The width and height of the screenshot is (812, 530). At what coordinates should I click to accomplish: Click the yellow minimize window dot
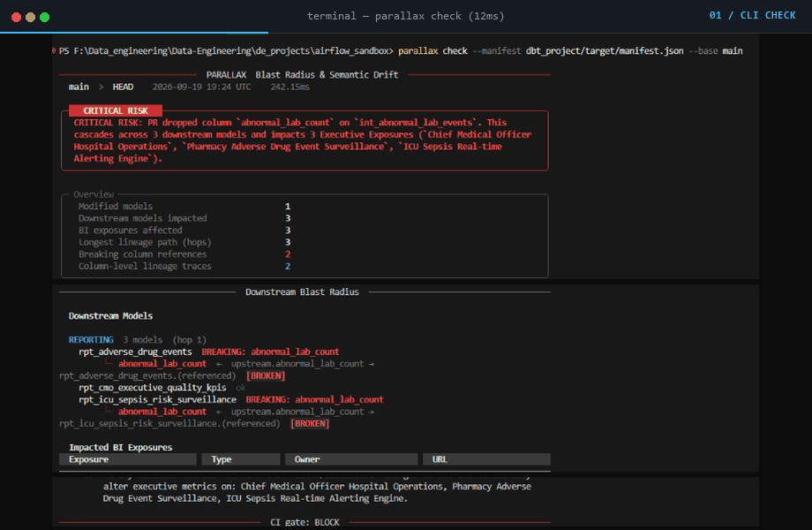click(31, 17)
